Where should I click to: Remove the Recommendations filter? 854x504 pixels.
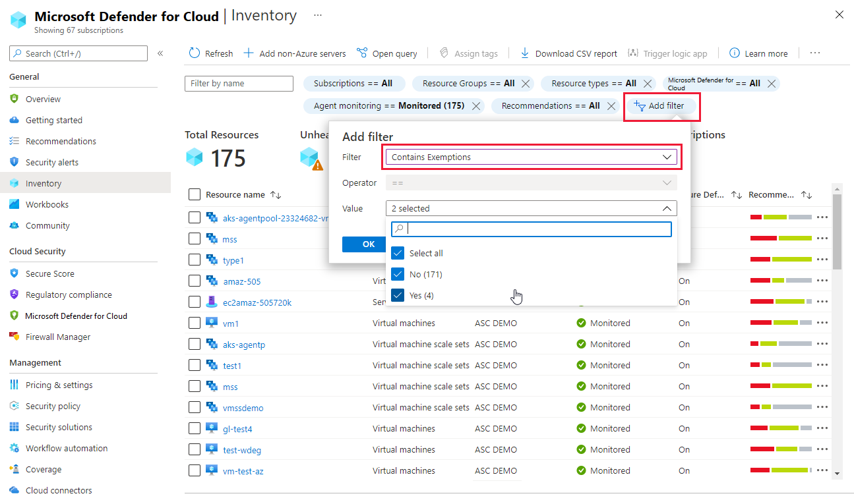(611, 106)
